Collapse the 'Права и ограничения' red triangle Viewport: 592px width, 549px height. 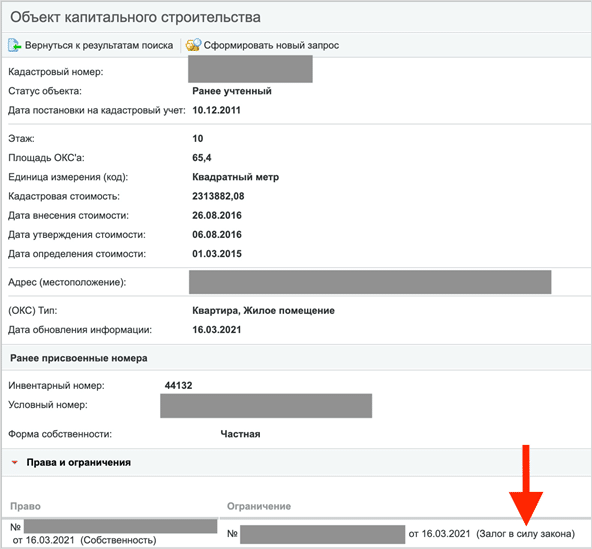(15, 462)
